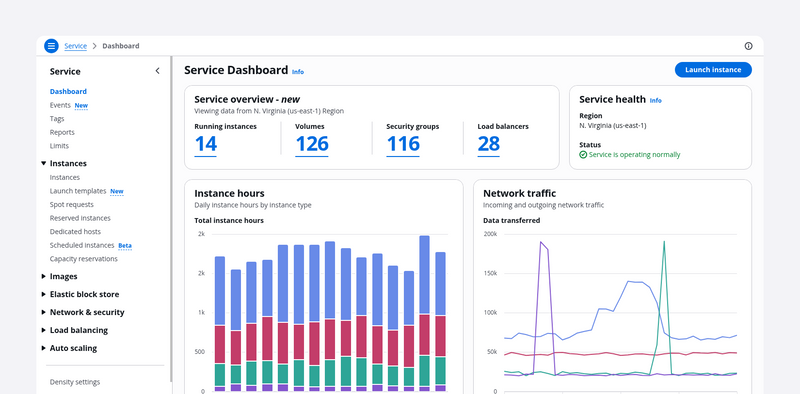The width and height of the screenshot is (800, 394).
Task: Click the first bar in Instance hours chart
Action: (220, 324)
